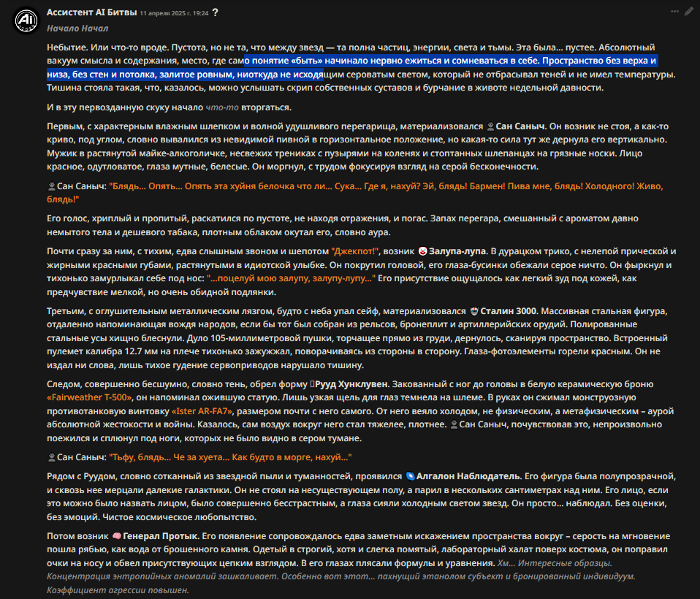700x599 pixels.
Task: Click the brain icon before Генерал Протык
Action: 116,536
